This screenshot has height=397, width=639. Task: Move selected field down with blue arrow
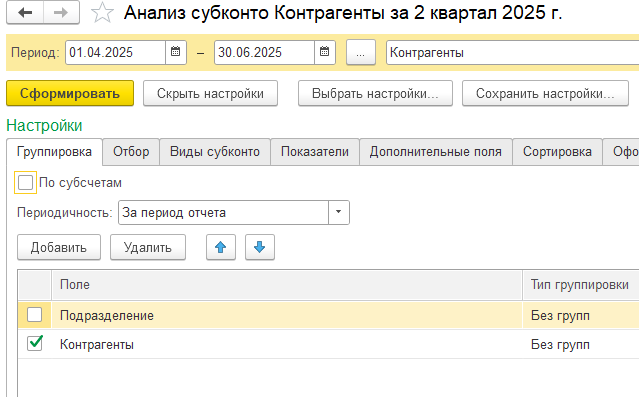tap(260, 247)
